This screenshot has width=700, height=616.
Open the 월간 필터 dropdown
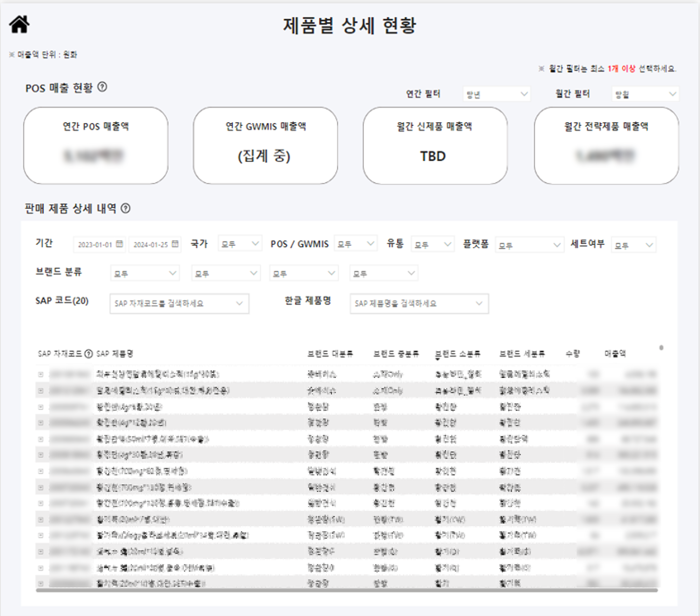(x=645, y=94)
